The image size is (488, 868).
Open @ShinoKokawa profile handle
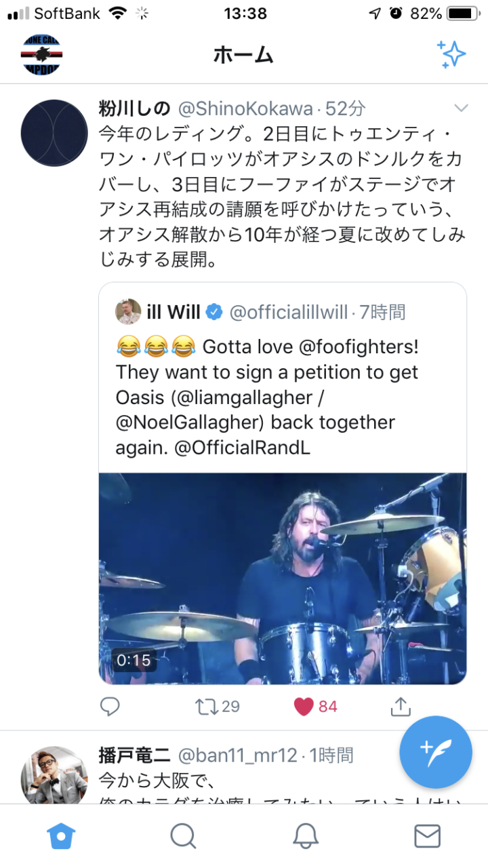245,109
